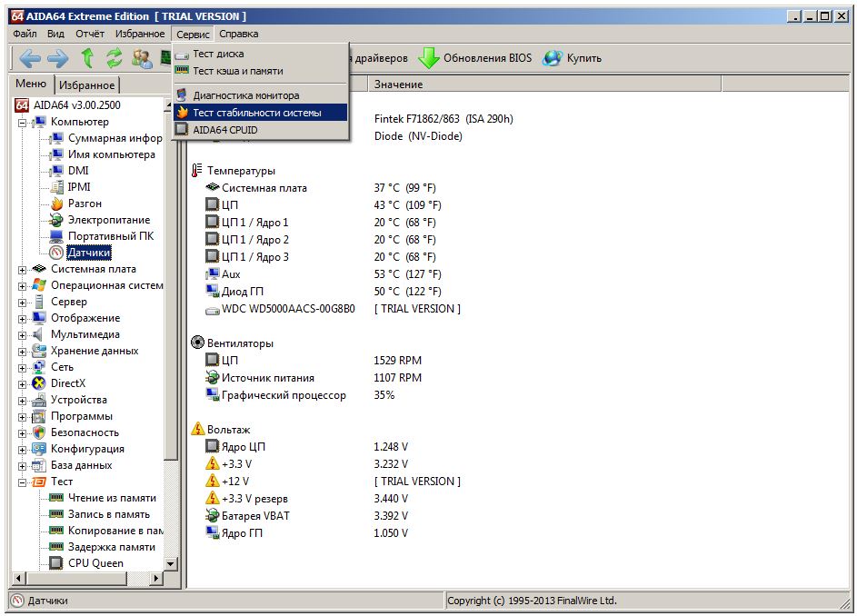Click the Обновления BIOS button
The width and height of the screenshot is (857, 616).
[475, 58]
